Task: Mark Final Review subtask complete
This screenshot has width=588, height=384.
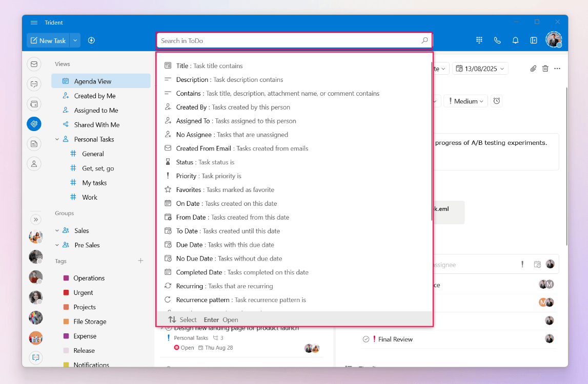Action: pyautogui.click(x=366, y=339)
